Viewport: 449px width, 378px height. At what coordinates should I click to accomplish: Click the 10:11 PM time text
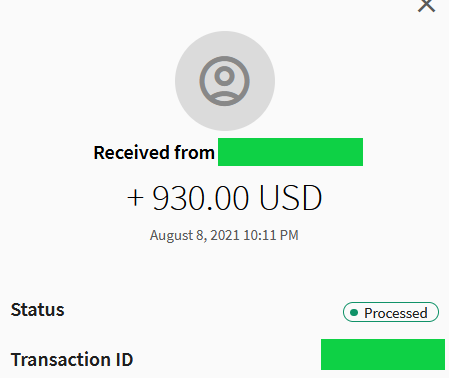[271, 235]
